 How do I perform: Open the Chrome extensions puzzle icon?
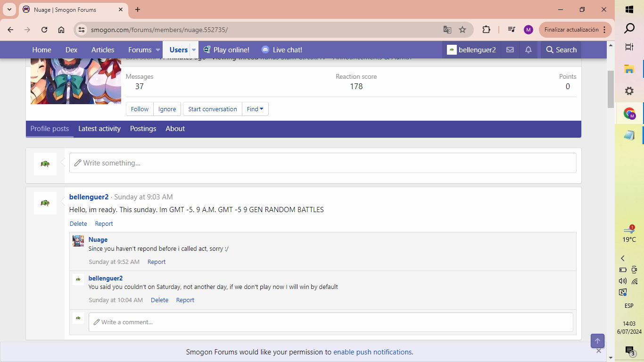point(486,30)
